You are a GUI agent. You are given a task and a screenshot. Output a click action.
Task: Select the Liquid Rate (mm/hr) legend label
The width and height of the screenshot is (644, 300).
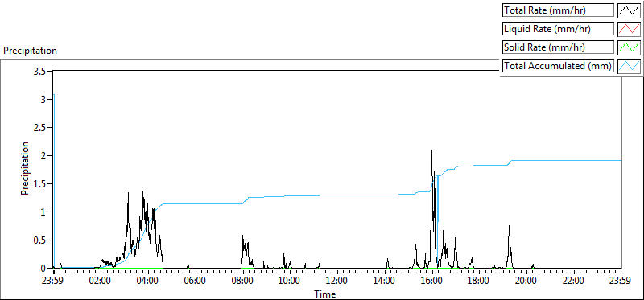tap(558, 29)
